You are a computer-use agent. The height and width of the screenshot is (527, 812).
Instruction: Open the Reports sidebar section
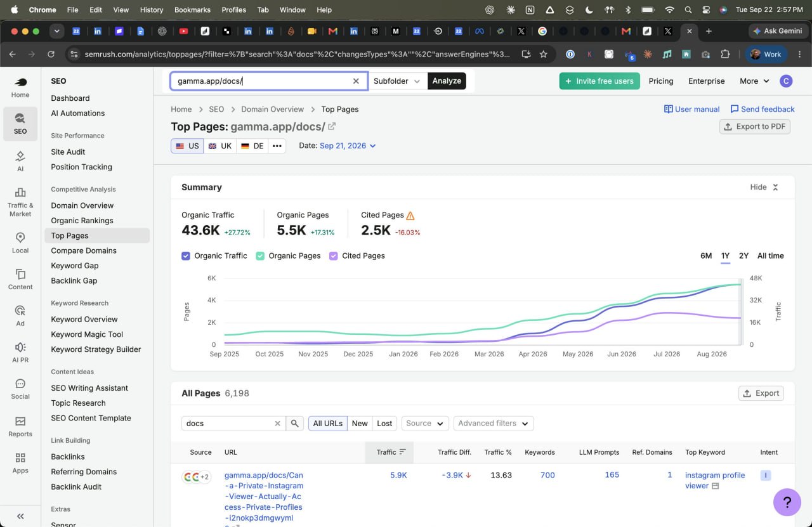coord(20,426)
